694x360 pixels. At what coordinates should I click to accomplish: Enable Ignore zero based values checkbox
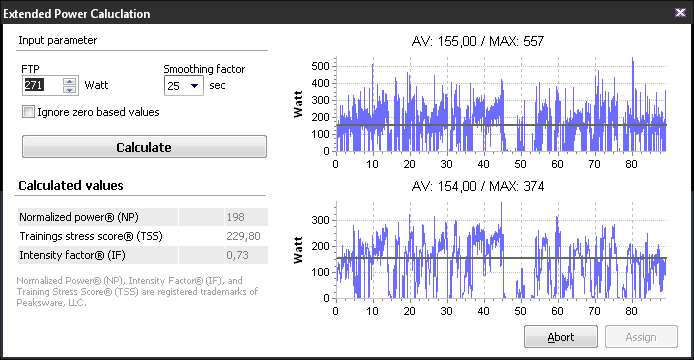(28, 112)
